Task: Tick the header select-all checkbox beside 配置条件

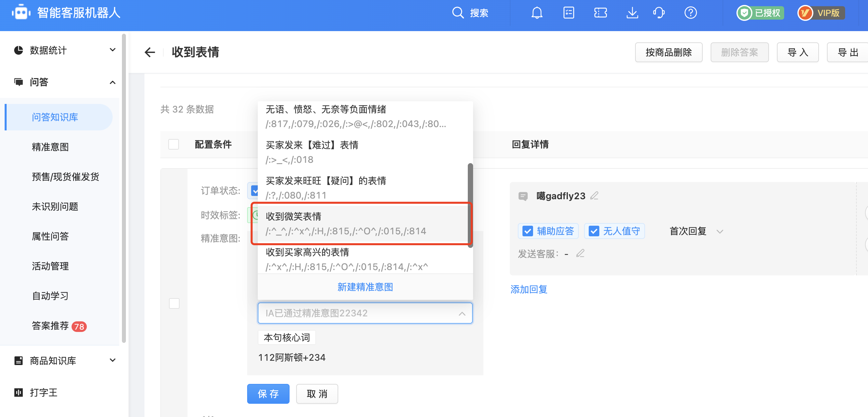Action: 174,144
